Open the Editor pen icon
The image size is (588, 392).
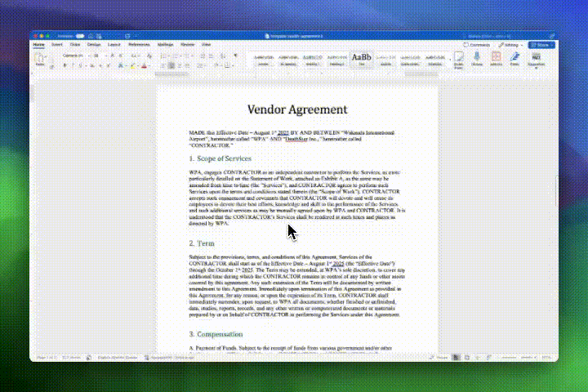[x=514, y=60]
